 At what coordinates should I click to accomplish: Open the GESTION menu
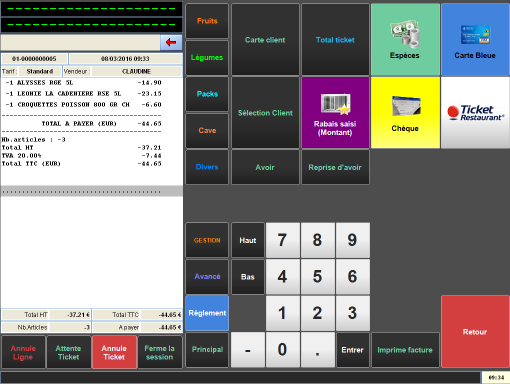pos(207,240)
